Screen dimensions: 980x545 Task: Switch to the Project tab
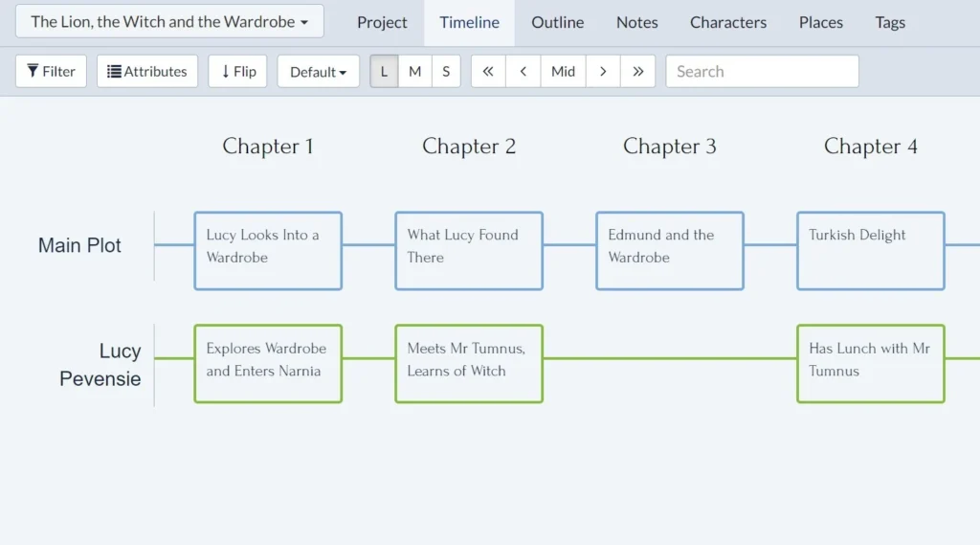(x=382, y=23)
